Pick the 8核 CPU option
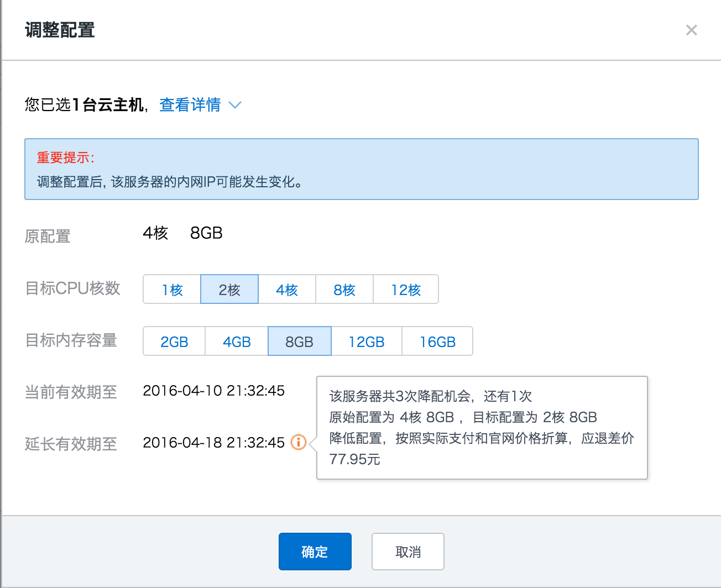Image resolution: width=721 pixels, height=588 pixels. 344,289
